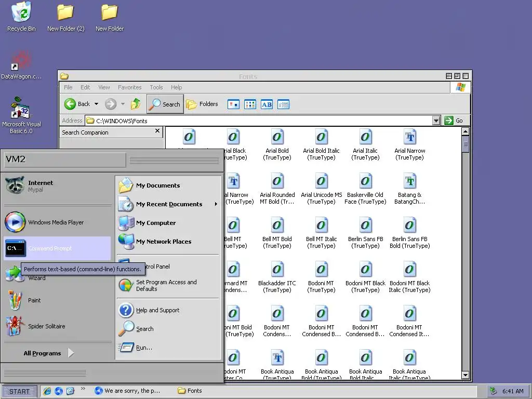This screenshot has height=399, width=532.
Task: Open the Help menu
Action: click(x=176, y=87)
